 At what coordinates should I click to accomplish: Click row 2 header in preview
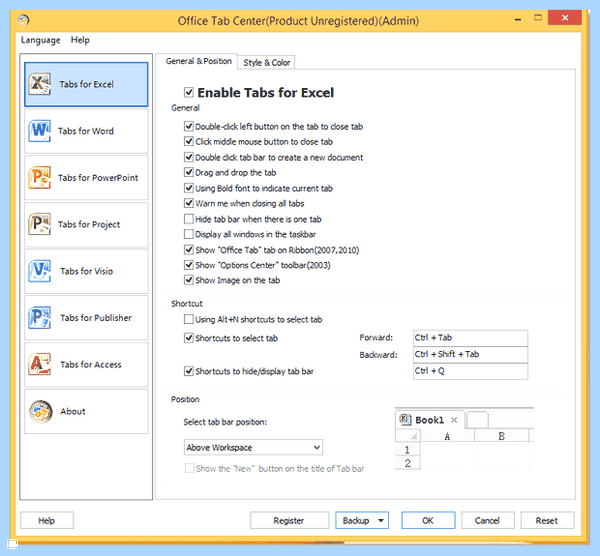408,463
